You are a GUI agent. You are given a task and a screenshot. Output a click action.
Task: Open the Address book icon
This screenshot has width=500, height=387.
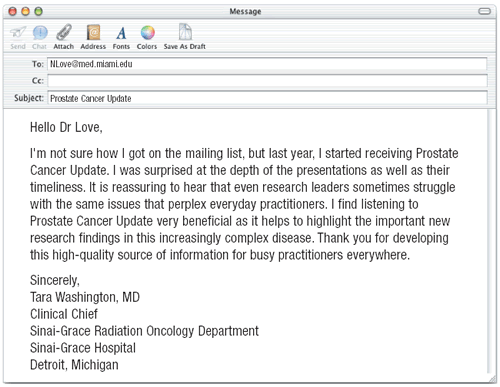tap(93, 33)
